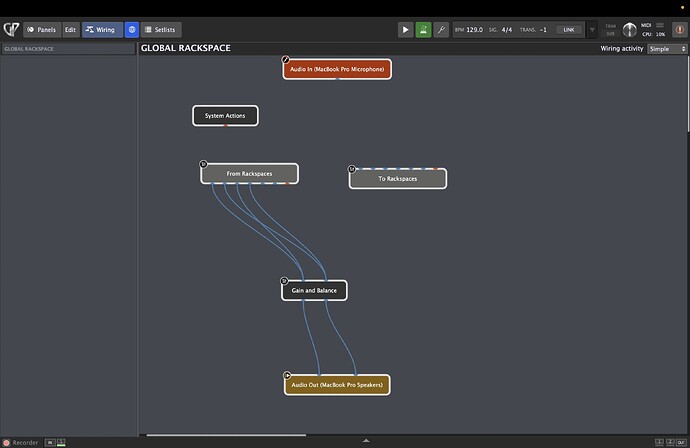Image resolution: width=690 pixels, height=448 pixels.
Task: Click the red MIDI pin on To Rackspaces
Action: click(x=436, y=169)
